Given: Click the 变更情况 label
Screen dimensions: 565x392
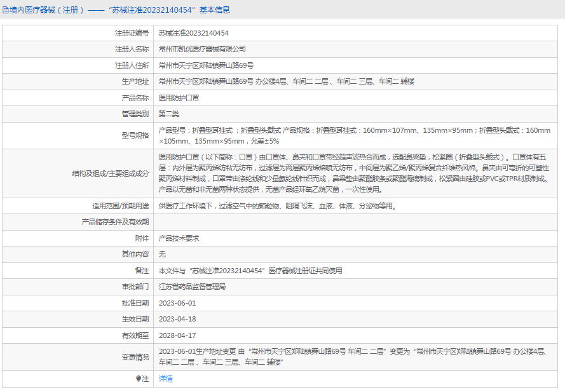Looking at the screenshot, I should (x=135, y=357).
